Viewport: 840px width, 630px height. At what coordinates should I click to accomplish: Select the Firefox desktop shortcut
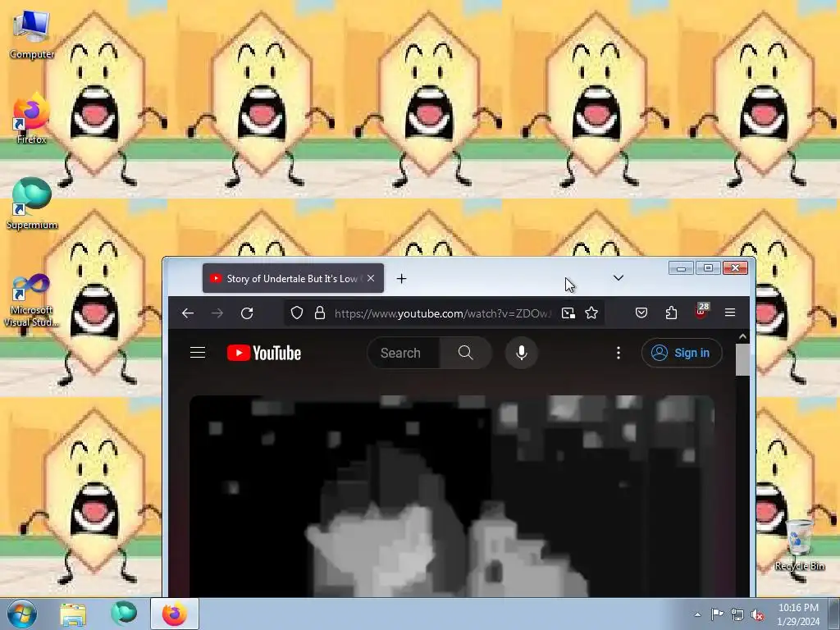[x=32, y=118]
